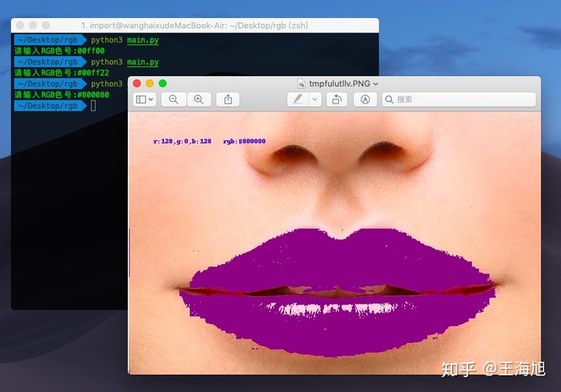Click the Terminal line with #800080
Viewport: 561px width, 392px height.
[62, 94]
